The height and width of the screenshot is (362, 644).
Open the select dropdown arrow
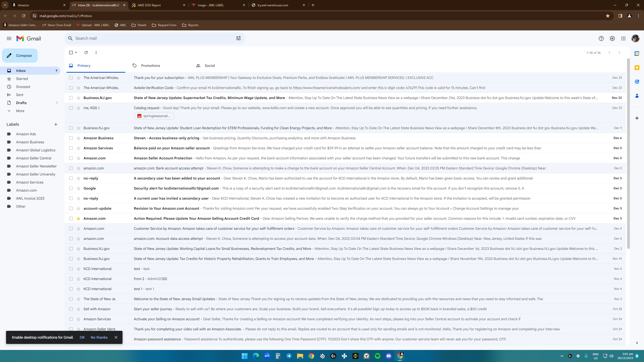coord(76,53)
